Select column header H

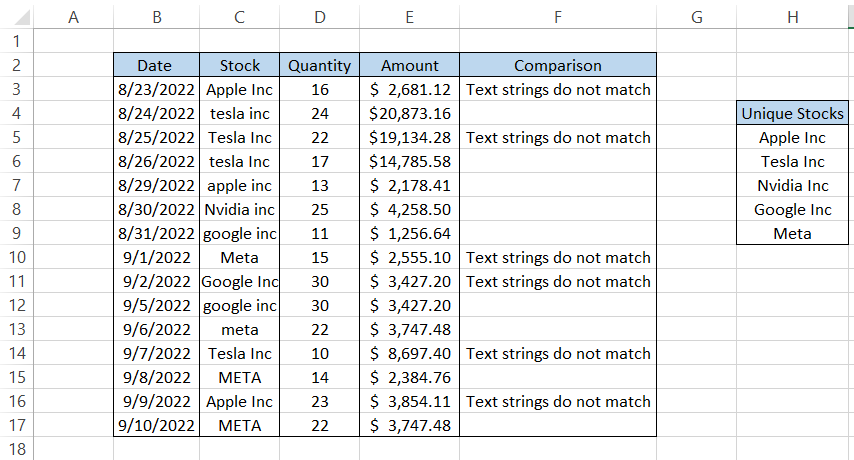792,17
